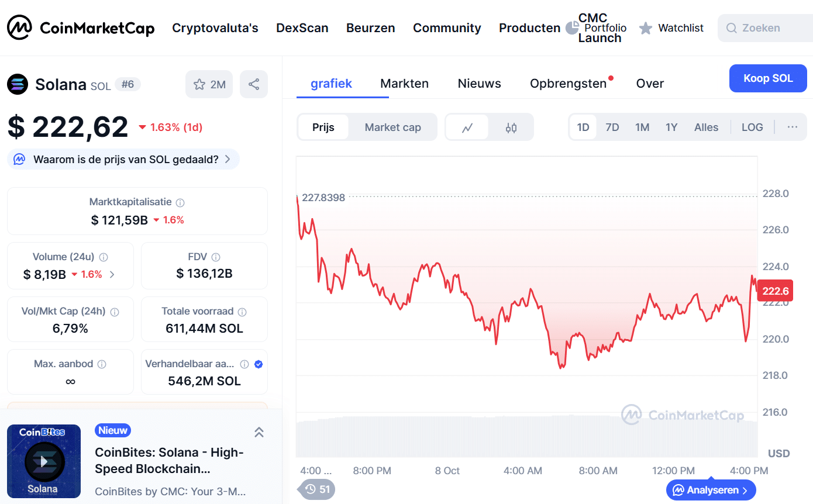
Task: Expand the Volume (24u) chevron arrow
Action: [x=112, y=274]
